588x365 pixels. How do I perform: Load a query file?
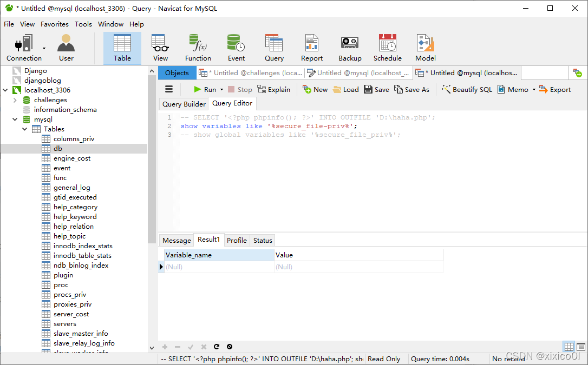point(346,89)
